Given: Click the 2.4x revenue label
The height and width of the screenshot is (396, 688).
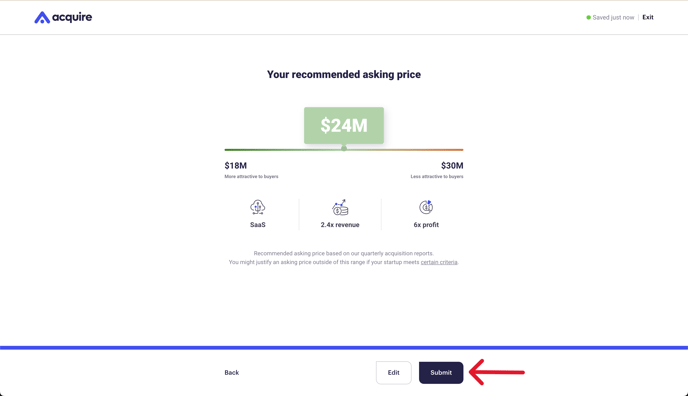Looking at the screenshot, I should [340, 225].
